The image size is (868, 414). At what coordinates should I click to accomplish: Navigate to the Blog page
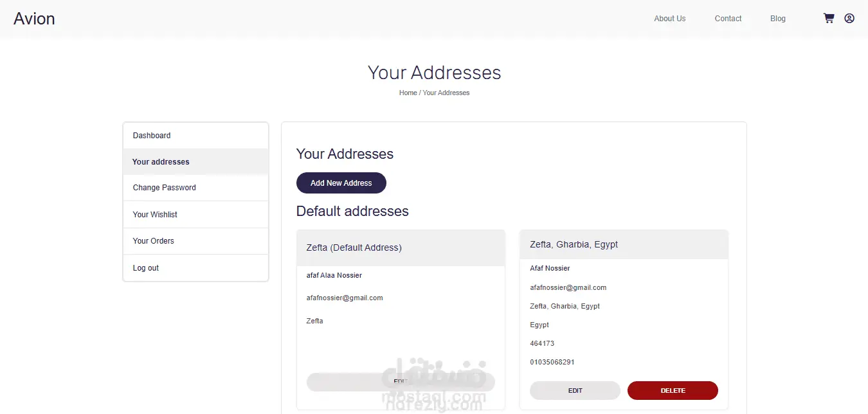tap(777, 19)
